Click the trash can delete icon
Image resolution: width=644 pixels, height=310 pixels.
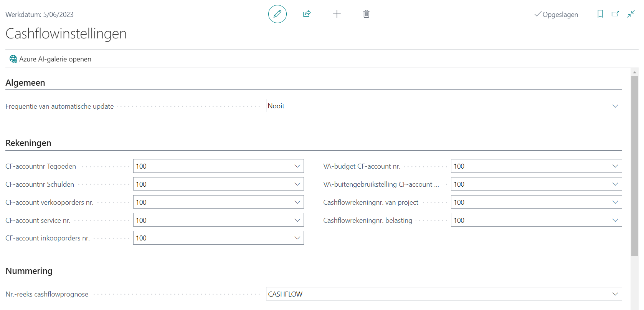(x=366, y=14)
